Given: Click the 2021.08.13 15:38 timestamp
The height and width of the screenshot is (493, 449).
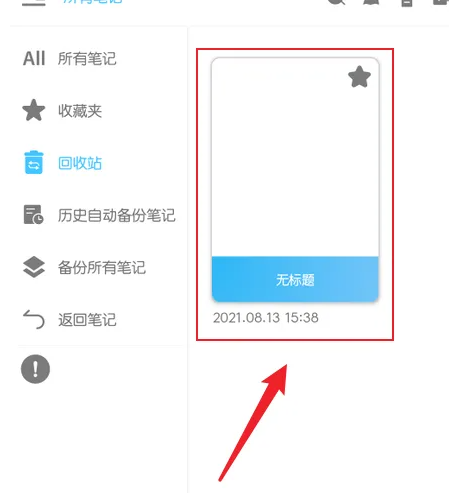Looking at the screenshot, I should pyautogui.click(x=266, y=318).
